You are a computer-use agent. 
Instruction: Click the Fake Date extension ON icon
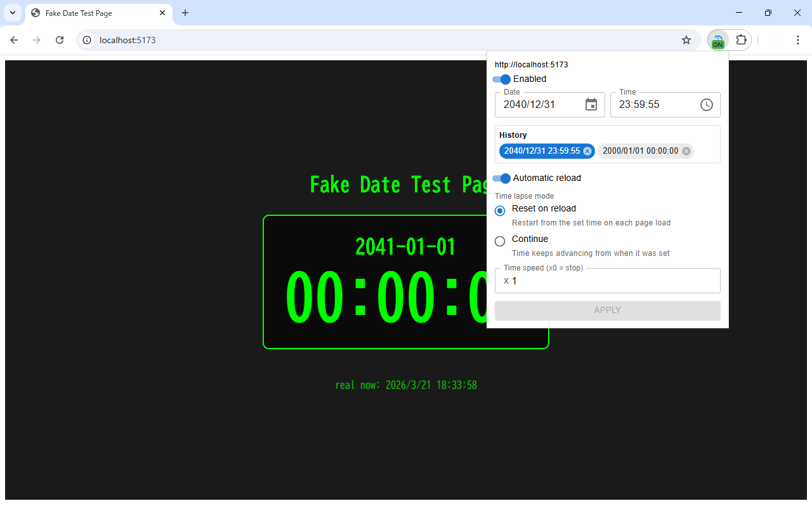[717, 40]
